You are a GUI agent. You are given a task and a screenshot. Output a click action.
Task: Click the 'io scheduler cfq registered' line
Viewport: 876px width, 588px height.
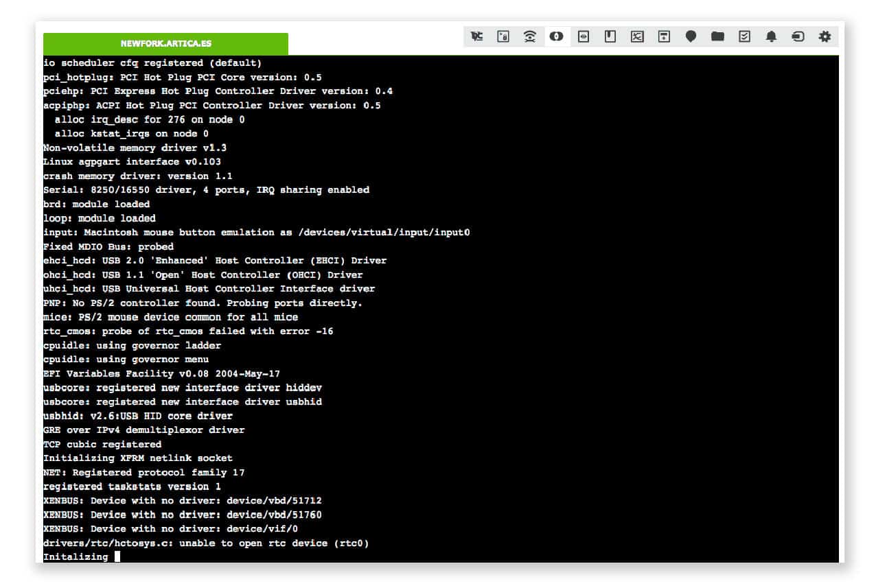pyautogui.click(x=152, y=63)
